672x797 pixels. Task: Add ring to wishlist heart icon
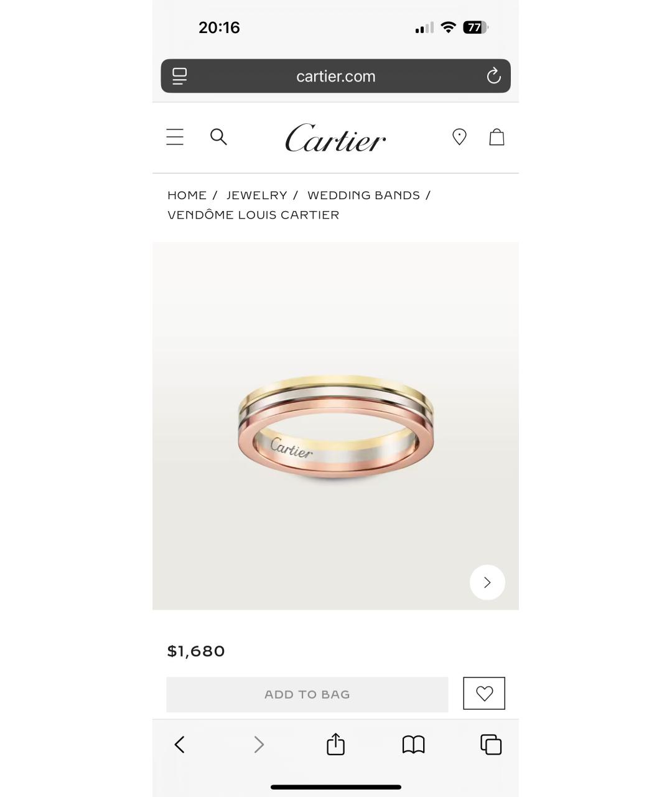click(484, 693)
